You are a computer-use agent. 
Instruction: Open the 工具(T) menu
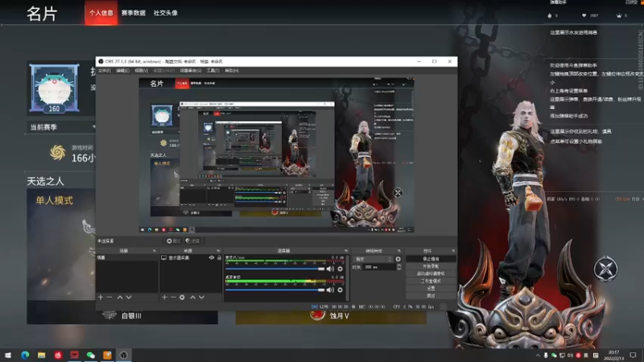213,71
